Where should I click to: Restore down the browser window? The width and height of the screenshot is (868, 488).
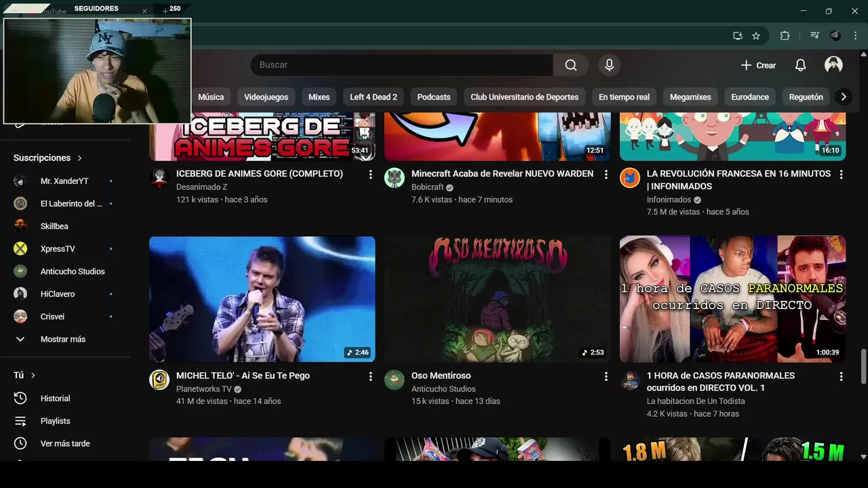click(829, 11)
